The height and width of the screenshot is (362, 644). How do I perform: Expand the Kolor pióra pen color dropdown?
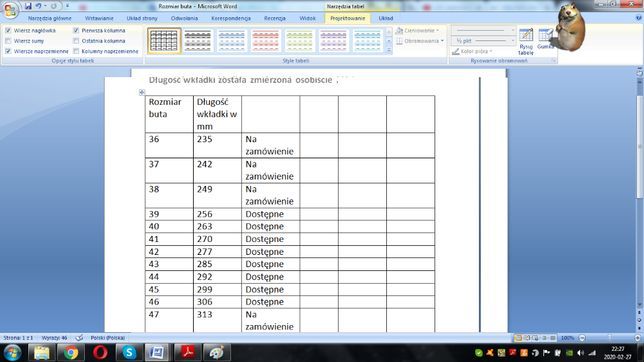pyautogui.click(x=472, y=51)
